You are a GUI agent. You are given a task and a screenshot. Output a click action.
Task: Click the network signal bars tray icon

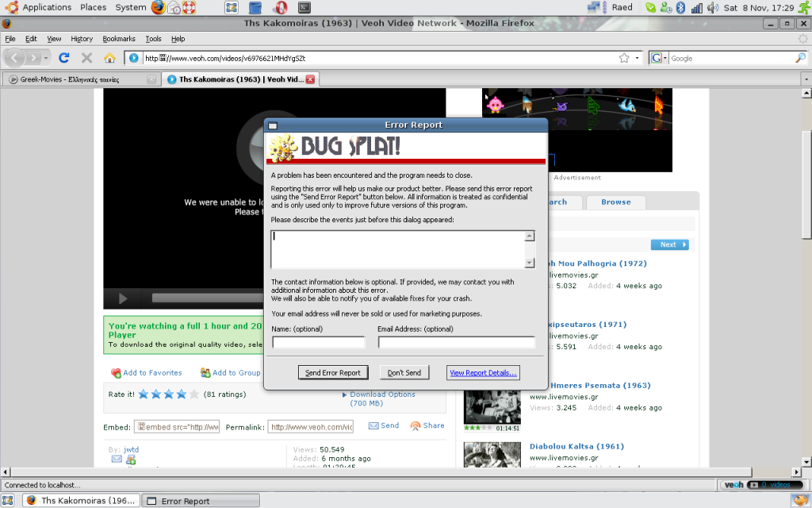[x=697, y=7]
